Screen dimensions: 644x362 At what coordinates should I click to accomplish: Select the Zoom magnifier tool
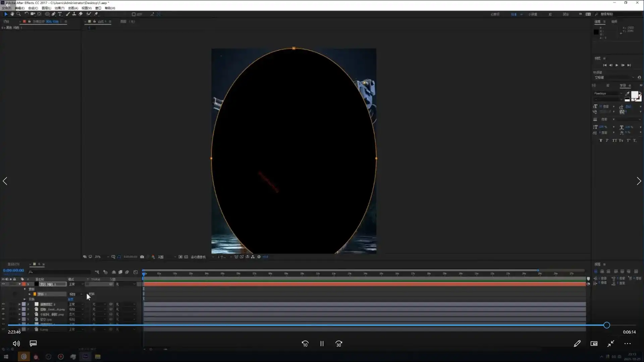(x=18, y=14)
